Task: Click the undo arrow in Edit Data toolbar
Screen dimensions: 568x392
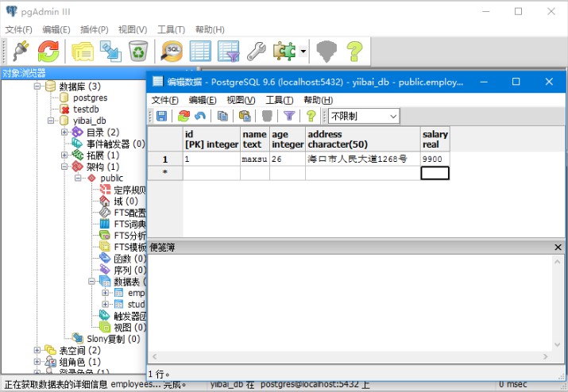Action: 200,116
